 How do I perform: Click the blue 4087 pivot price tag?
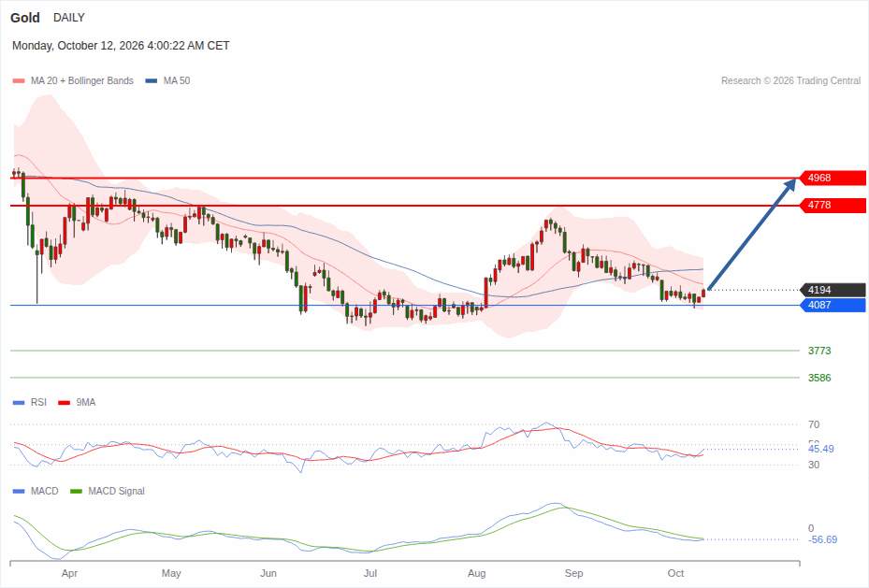(833, 305)
